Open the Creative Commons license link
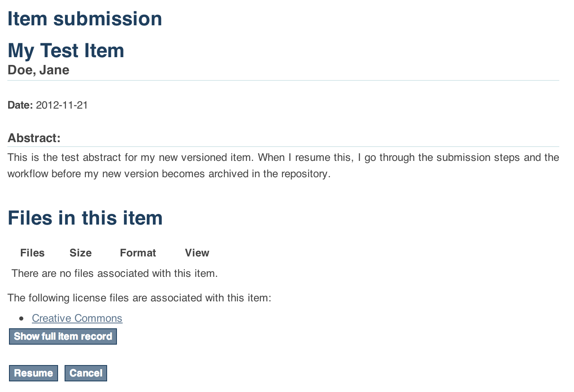 coord(77,318)
